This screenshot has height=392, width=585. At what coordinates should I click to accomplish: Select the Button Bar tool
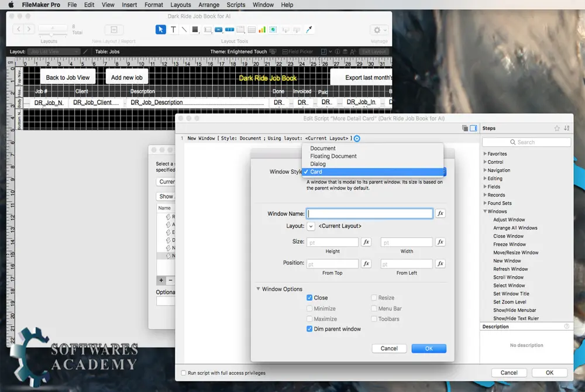[x=230, y=29]
